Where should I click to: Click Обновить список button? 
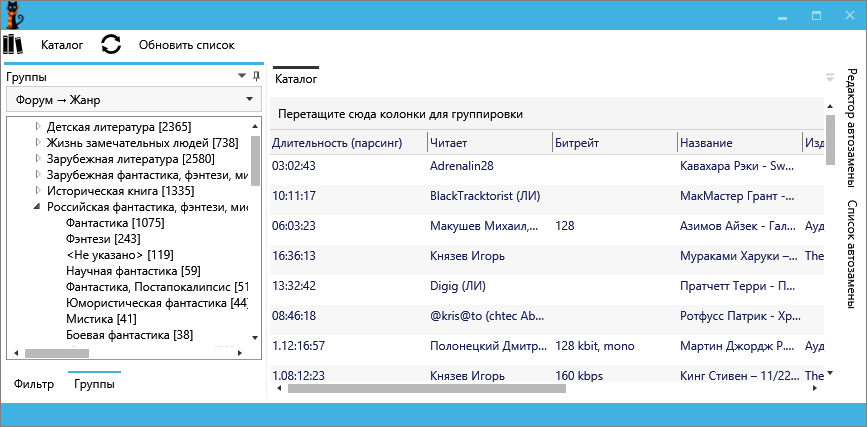coord(187,45)
